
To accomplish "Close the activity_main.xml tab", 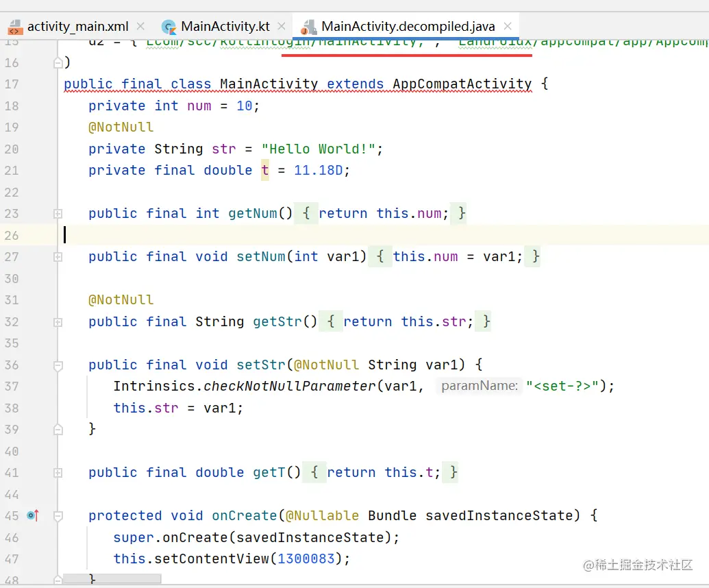I will [x=140, y=26].
